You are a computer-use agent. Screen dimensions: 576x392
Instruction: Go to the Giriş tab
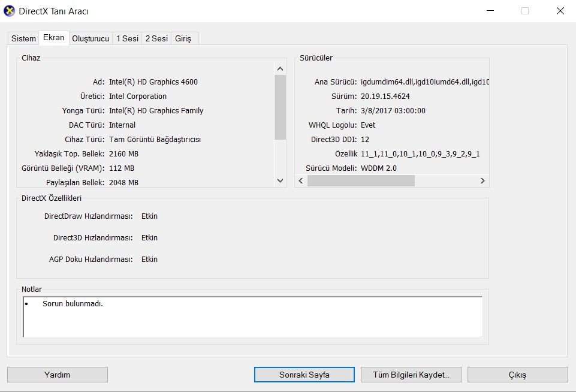pyautogui.click(x=183, y=38)
